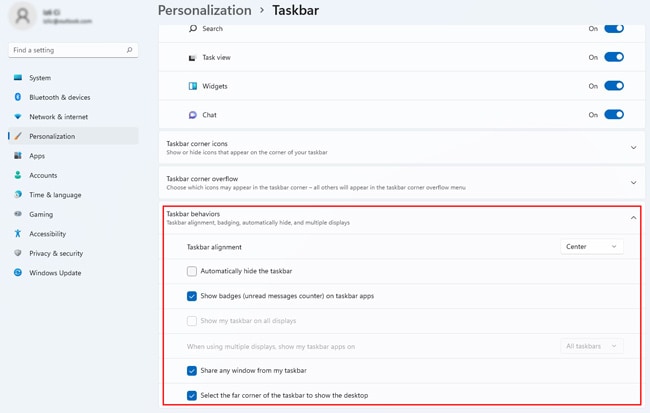
Task: Click the Privacy shield icon
Action: pos(17,253)
